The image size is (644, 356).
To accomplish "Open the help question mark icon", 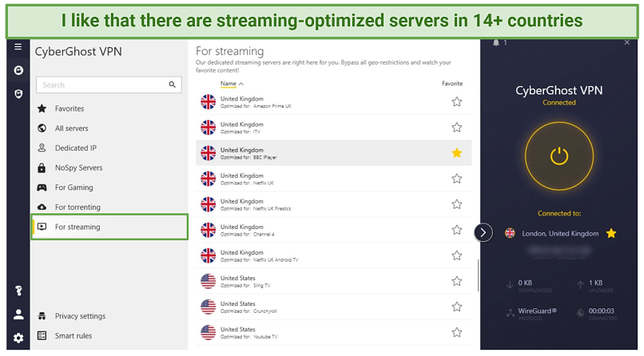I will click(x=18, y=291).
